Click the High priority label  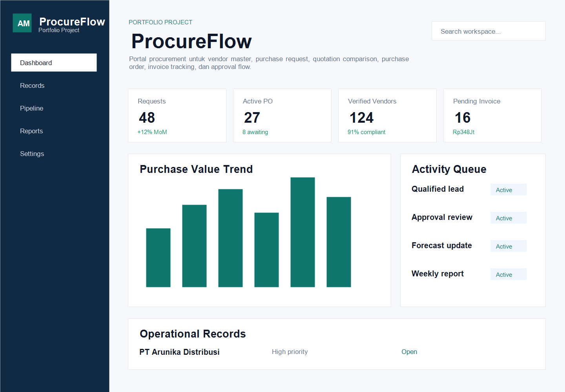tap(290, 352)
